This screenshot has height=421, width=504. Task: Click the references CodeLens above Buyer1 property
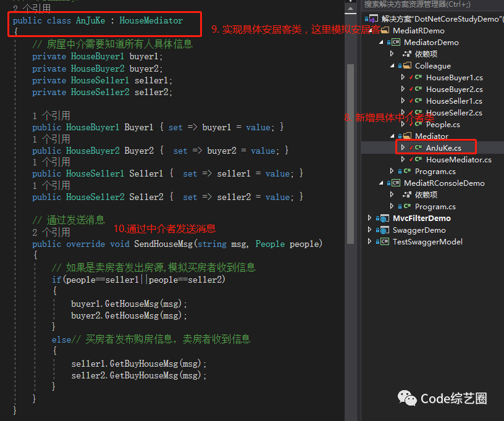[x=51, y=115]
